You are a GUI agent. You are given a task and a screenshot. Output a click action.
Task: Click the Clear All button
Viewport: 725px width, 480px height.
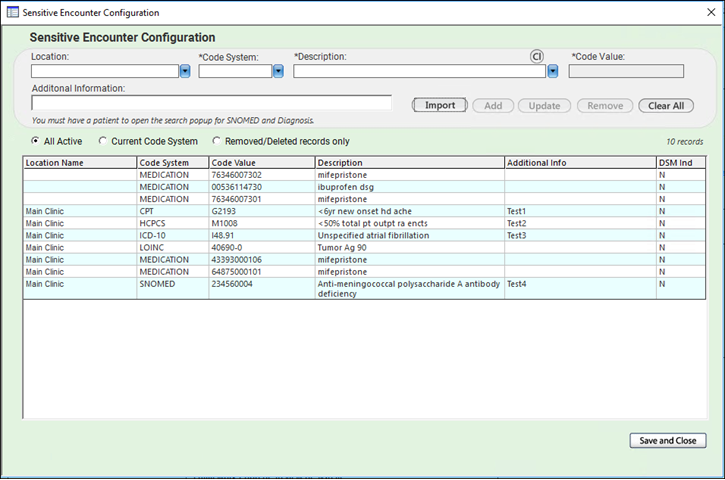coord(666,106)
